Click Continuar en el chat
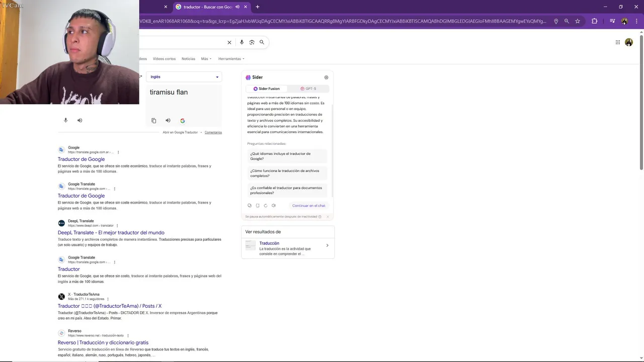This screenshot has height=362, width=644. [308, 206]
